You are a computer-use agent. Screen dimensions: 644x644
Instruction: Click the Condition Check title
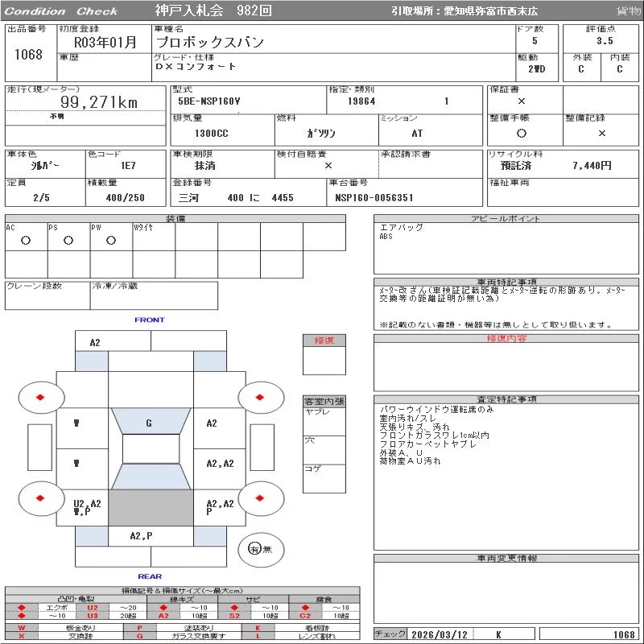(x=61, y=11)
